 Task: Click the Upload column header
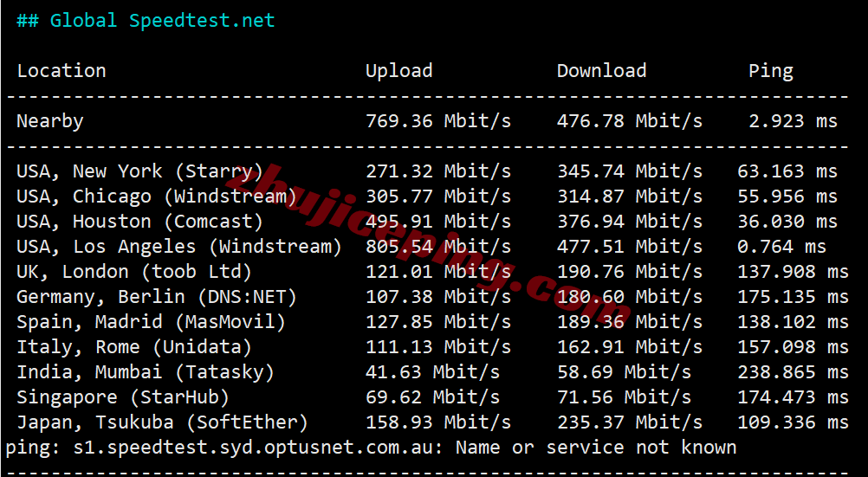(399, 71)
